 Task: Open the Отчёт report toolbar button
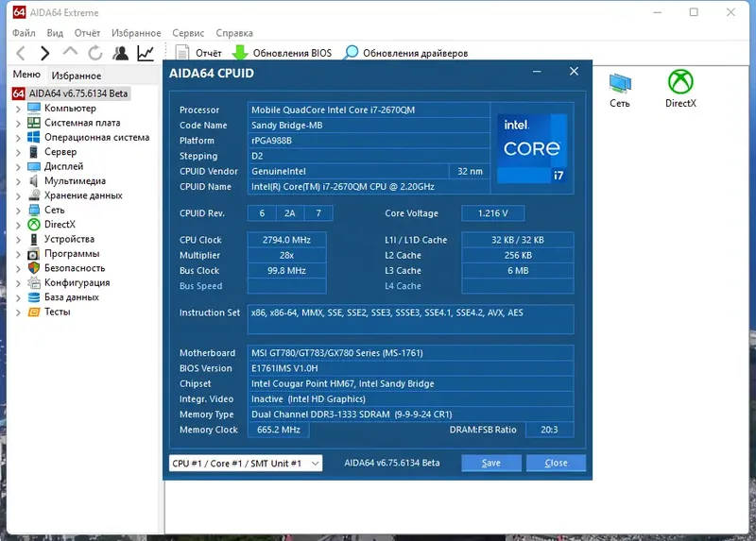coord(198,53)
